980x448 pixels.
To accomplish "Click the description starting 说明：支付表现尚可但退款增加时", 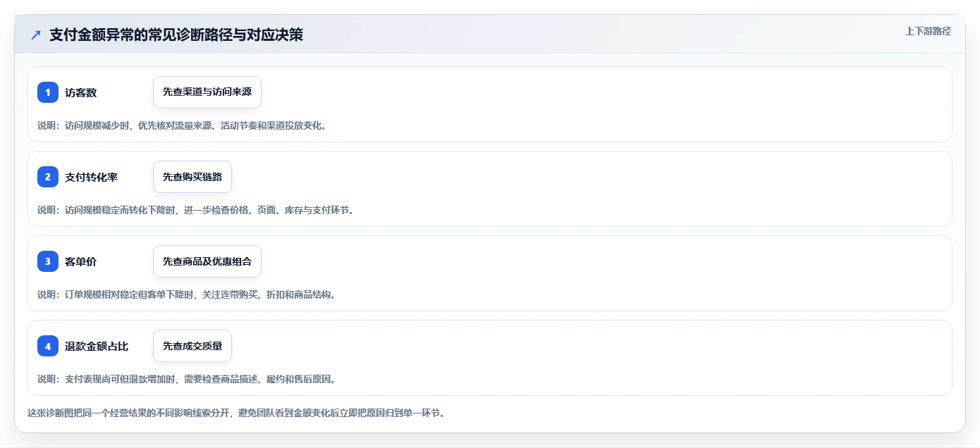I will pyautogui.click(x=187, y=379).
